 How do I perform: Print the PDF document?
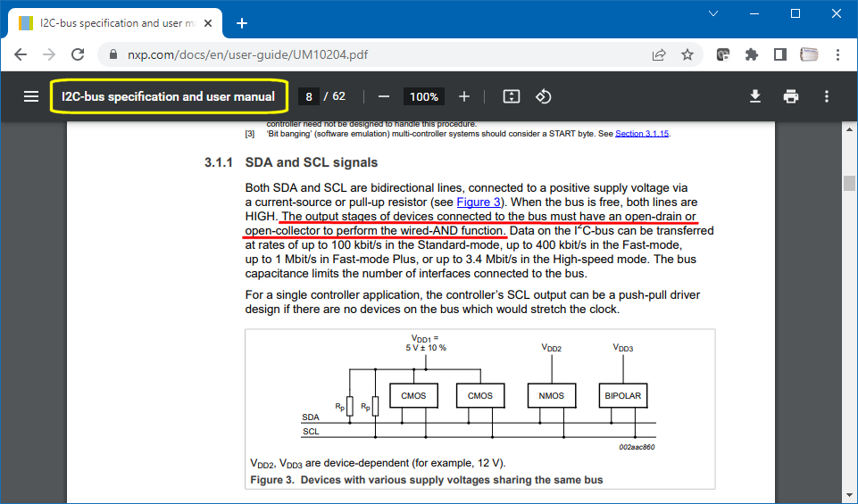point(791,96)
